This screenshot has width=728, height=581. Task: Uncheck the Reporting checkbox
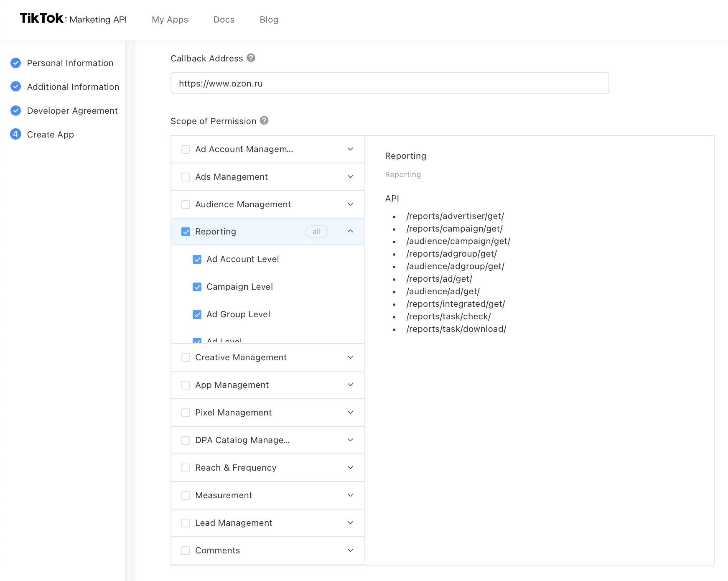click(186, 232)
